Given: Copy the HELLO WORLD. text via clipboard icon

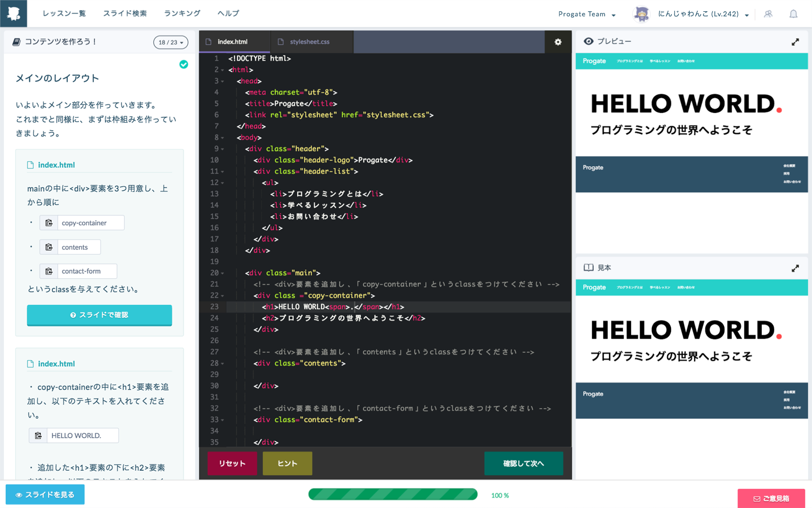Looking at the screenshot, I should (x=38, y=436).
